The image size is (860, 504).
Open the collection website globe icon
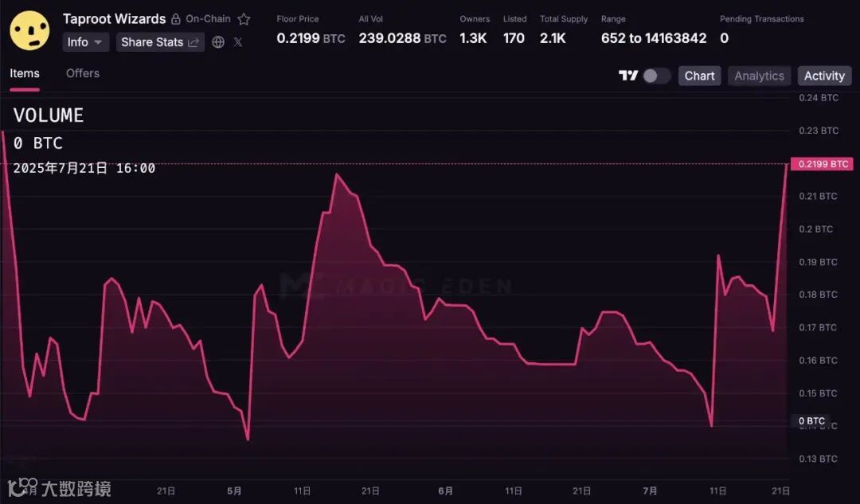[x=218, y=42]
